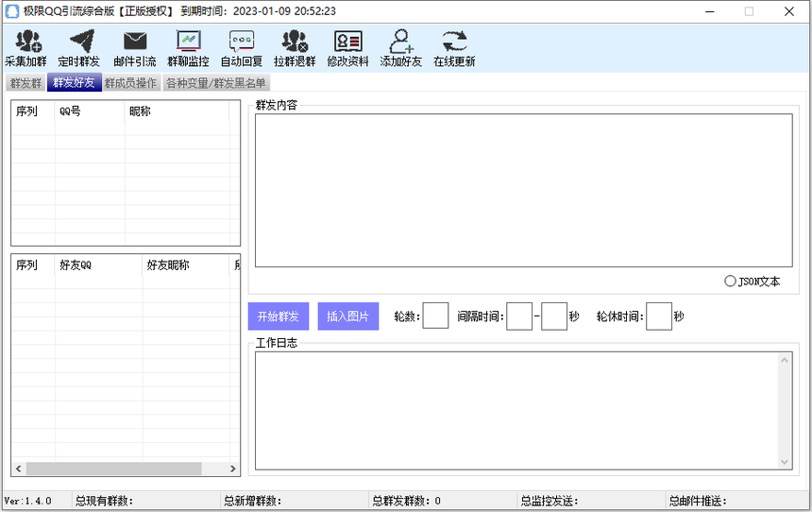Click the 工作日志 scroll up arrow
This screenshot has width=812, height=512.
785,360
